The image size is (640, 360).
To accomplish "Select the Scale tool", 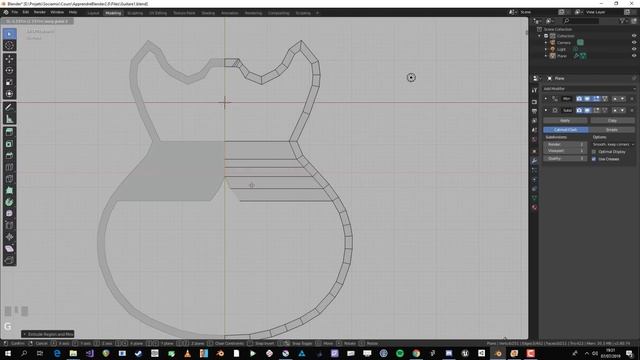I will [9, 82].
